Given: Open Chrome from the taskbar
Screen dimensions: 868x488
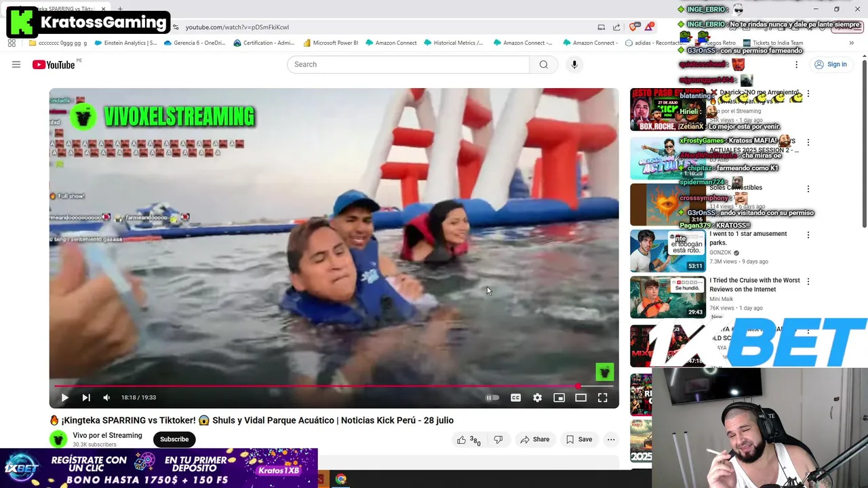Looking at the screenshot, I should point(340,479).
